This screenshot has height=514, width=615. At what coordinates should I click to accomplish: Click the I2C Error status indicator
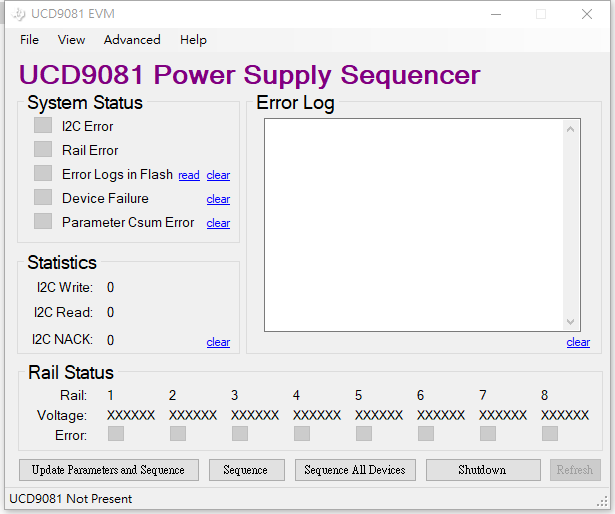tap(43, 126)
